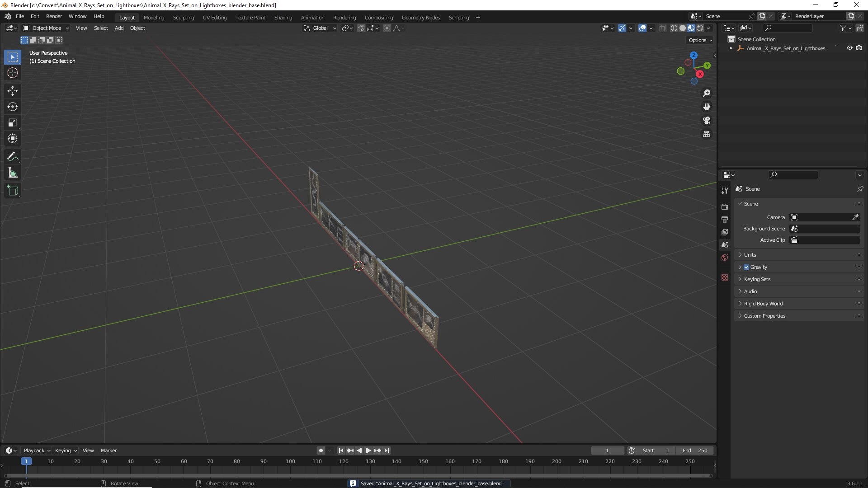Disable Animal_X_Rays collection in renders camera icon

point(859,48)
